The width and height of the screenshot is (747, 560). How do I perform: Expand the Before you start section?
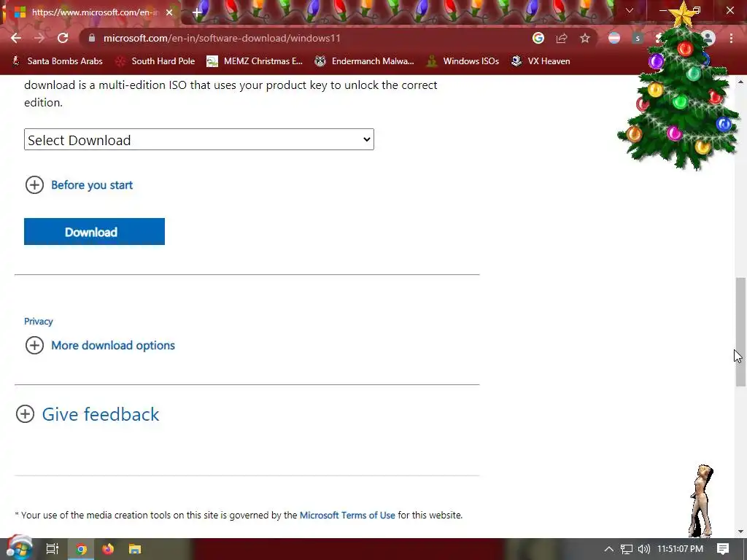pyautogui.click(x=79, y=184)
